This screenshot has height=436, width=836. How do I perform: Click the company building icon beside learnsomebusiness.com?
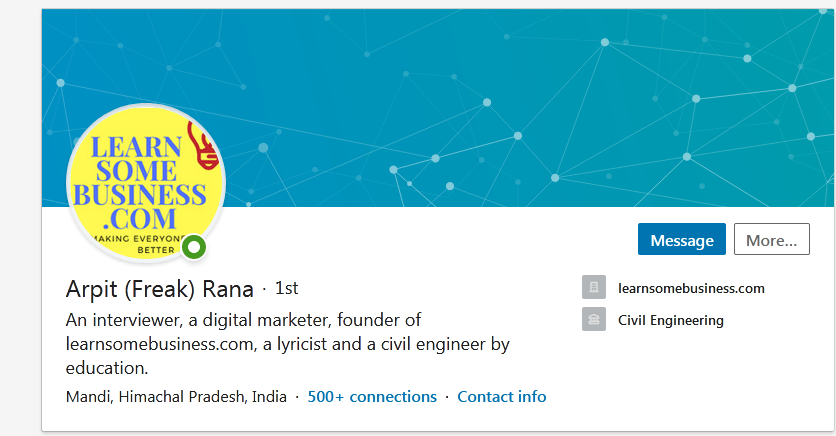tap(593, 287)
